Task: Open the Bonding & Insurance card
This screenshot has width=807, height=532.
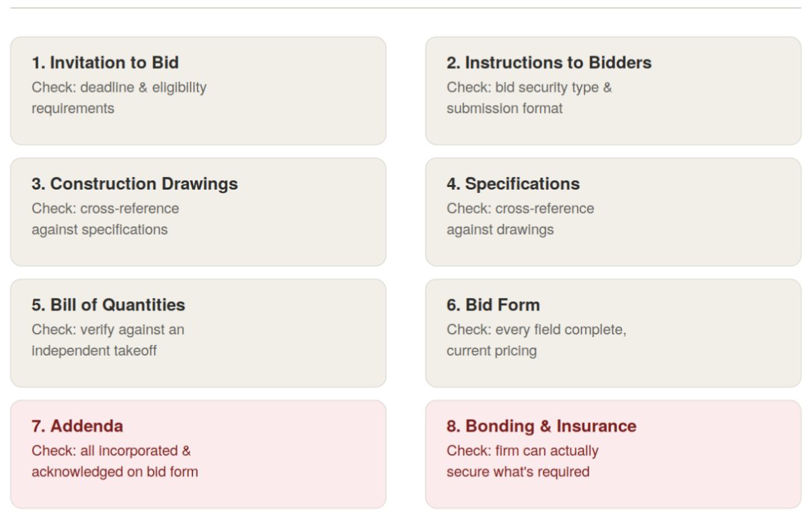Action: pyautogui.click(x=613, y=454)
